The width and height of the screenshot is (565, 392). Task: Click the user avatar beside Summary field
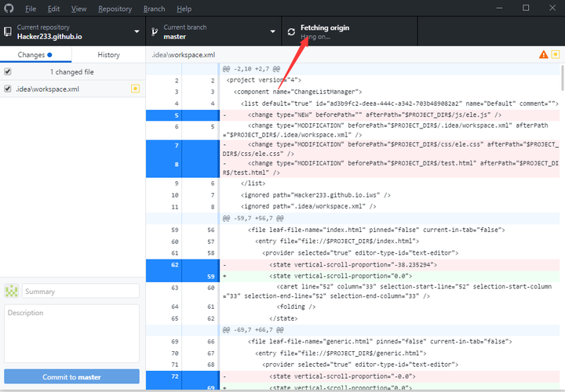click(x=12, y=291)
